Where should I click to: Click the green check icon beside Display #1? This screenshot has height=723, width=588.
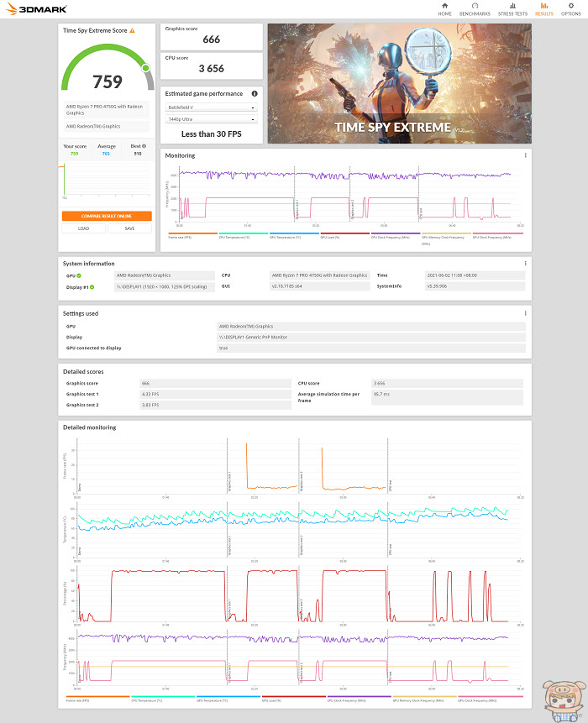[x=92, y=287]
